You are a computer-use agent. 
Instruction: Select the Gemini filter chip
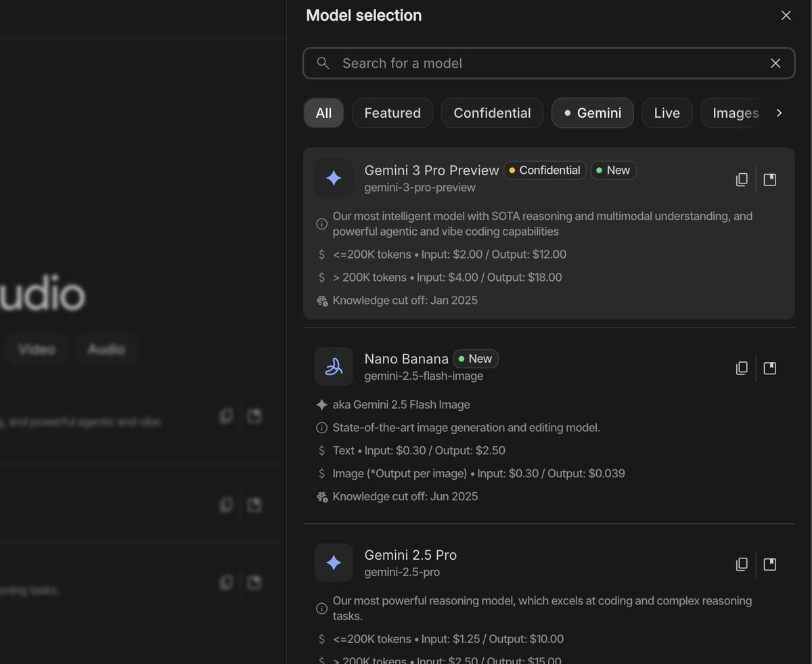(x=593, y=113)
